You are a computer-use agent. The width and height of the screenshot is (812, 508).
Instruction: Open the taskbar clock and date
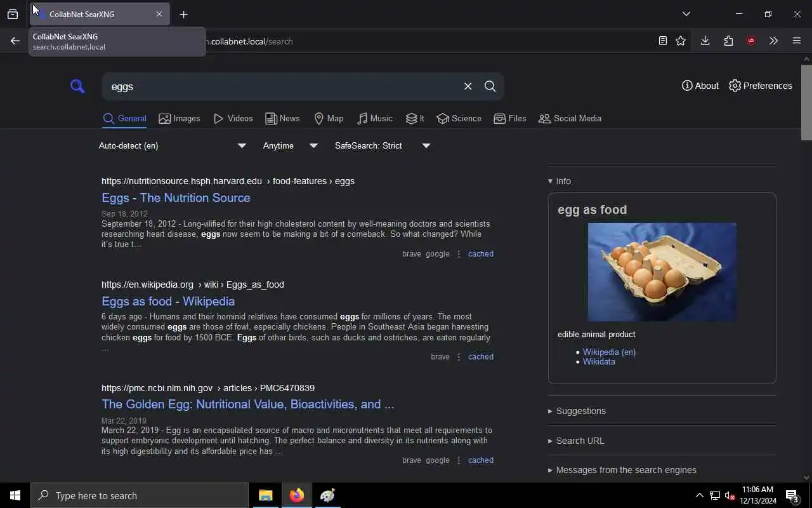[758, 495]
